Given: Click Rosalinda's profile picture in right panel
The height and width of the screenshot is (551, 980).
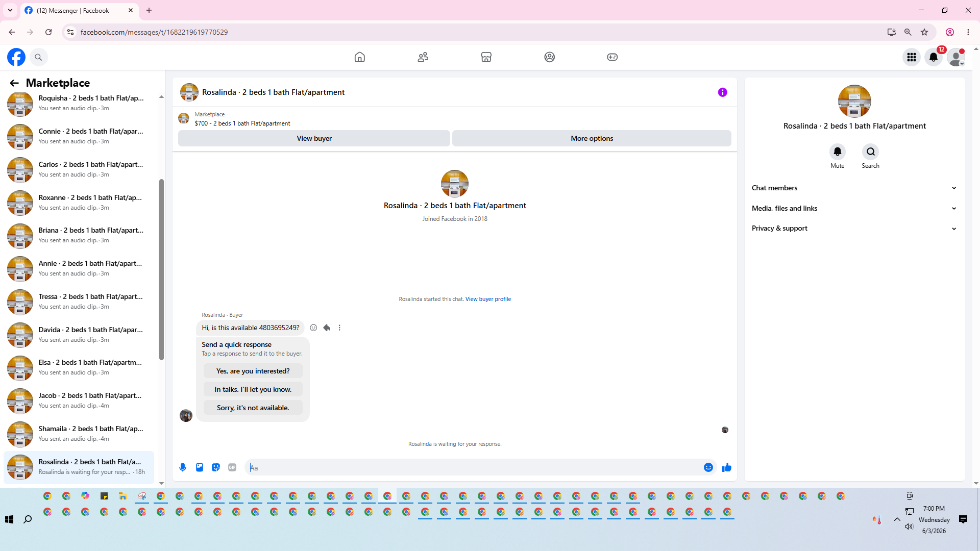Looking at the screenshot, I should pyautogui.click(x=854, y=101).
